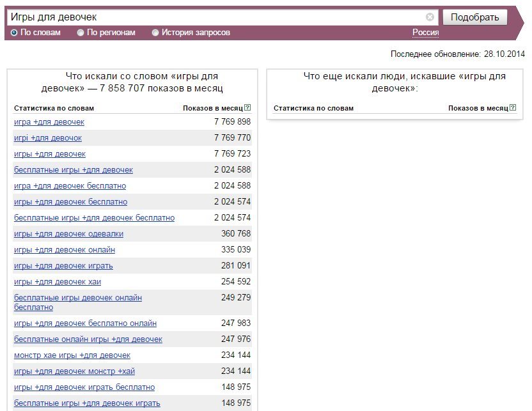This screenshot has width=532, height=411.
Task: Open the 'игра +для девочек' keyword link
Action: pos(49,121)
